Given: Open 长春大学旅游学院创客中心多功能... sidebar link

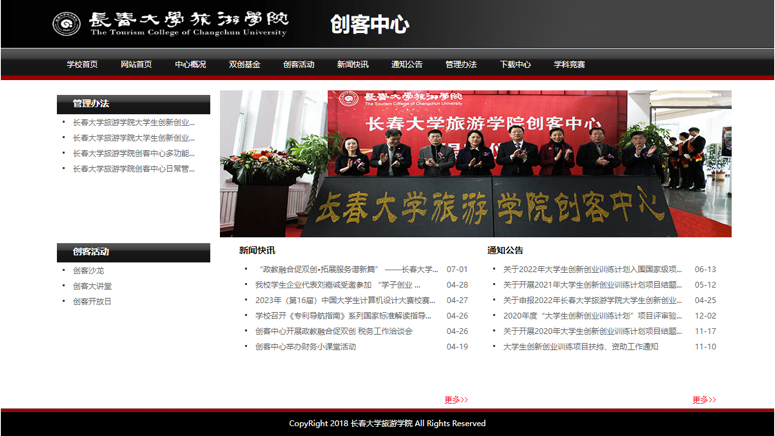Looking at the screenshot, I should (133, 153).
